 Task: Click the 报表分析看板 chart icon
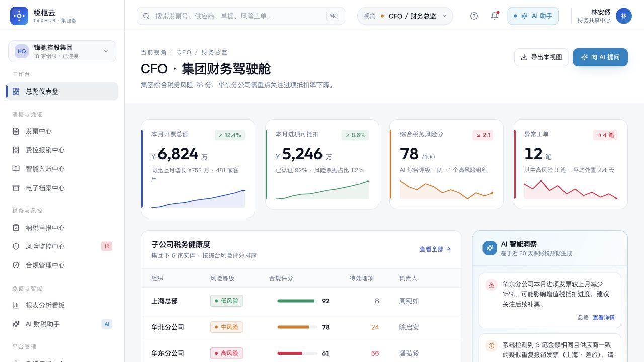tap(16, 305)
